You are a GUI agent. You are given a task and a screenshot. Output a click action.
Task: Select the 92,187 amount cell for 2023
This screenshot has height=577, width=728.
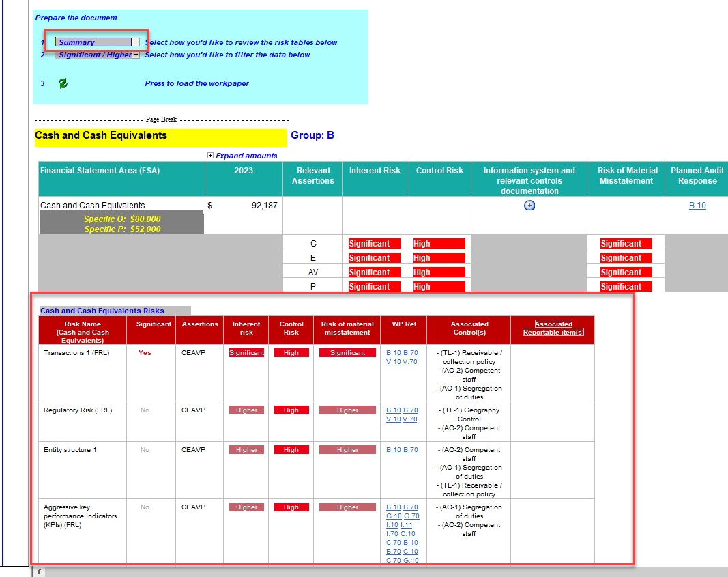click(244, 206)
